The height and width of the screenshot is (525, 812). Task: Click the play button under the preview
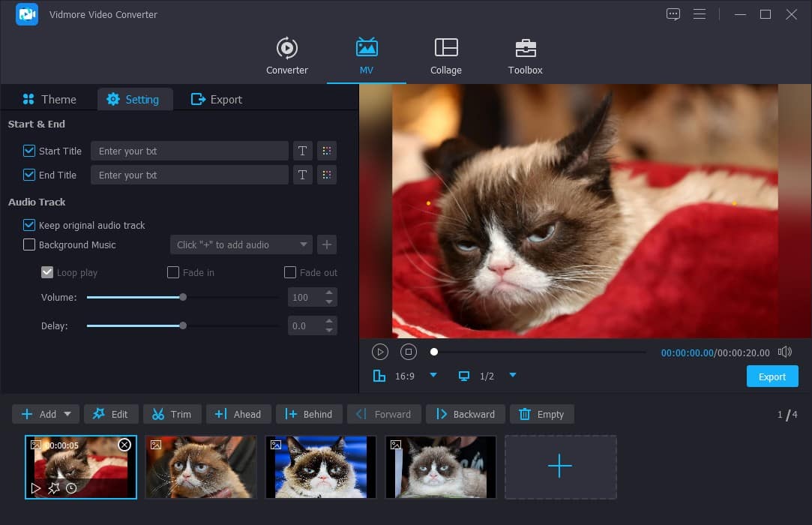[x=380, y=352]
